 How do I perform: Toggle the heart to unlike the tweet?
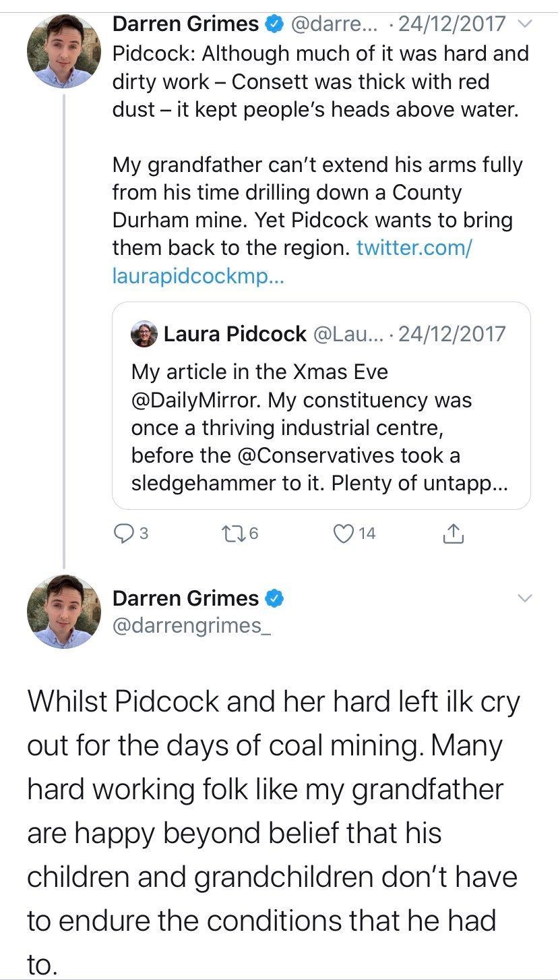[345, 533]
